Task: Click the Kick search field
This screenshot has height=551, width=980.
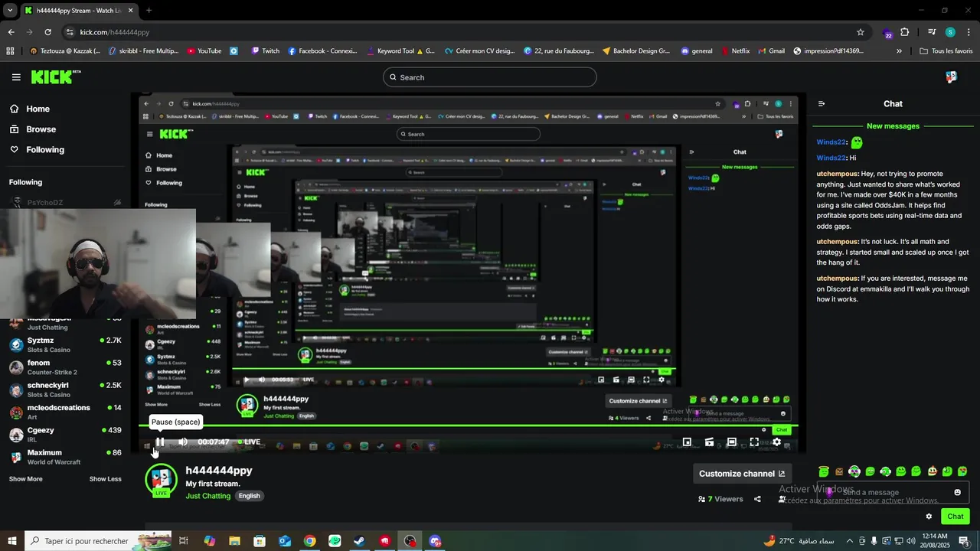Action: (x=490, y=77)
